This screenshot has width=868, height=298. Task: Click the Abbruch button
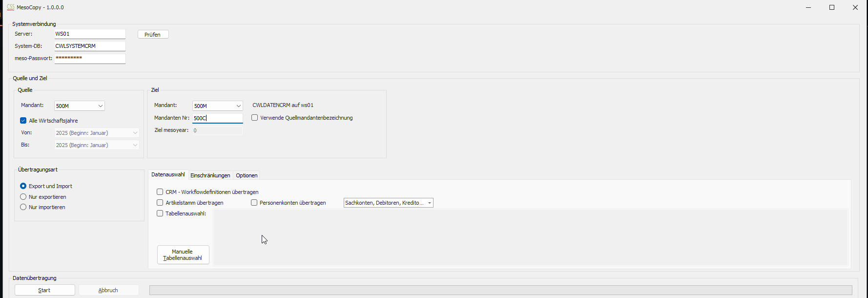click(108, 290)
